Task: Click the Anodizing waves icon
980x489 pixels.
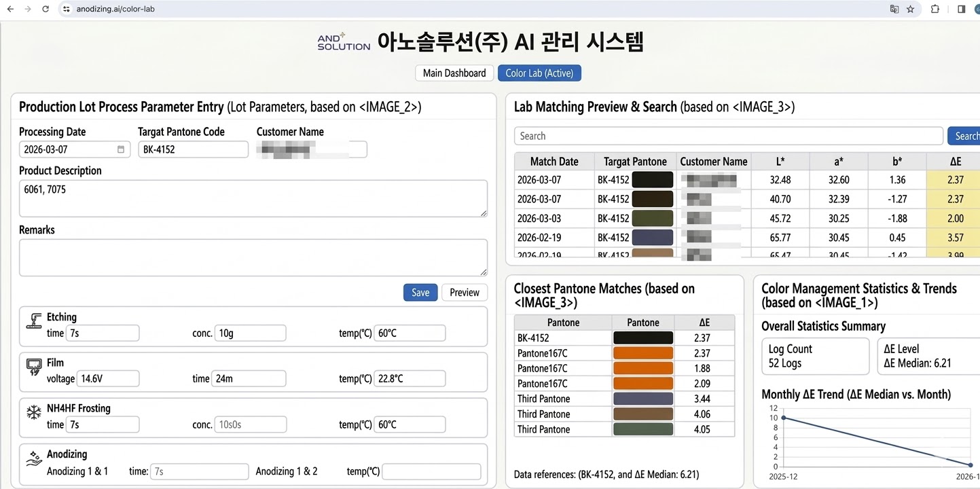Action: pyautogui.click(x=33, y=458)
